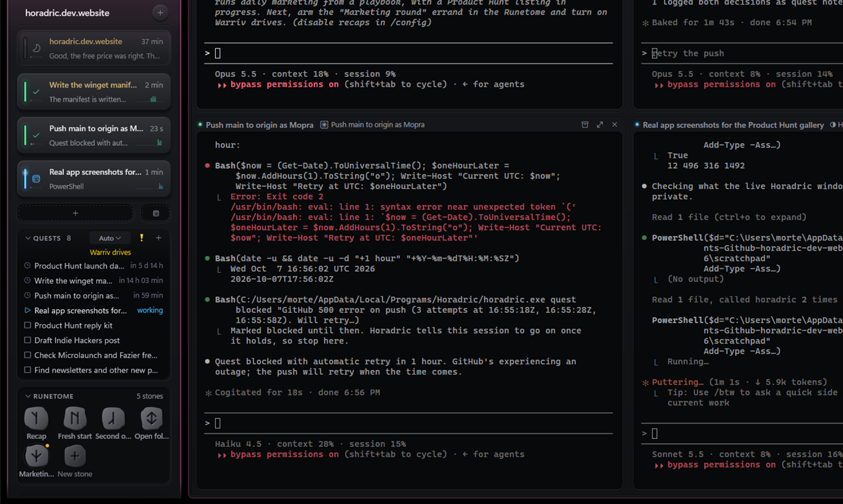The height and width of the screenshot is (504, 843).
Task: Click bypass permissions on in Haiku 4.5 pane
Action: click(x=284, y=454)
